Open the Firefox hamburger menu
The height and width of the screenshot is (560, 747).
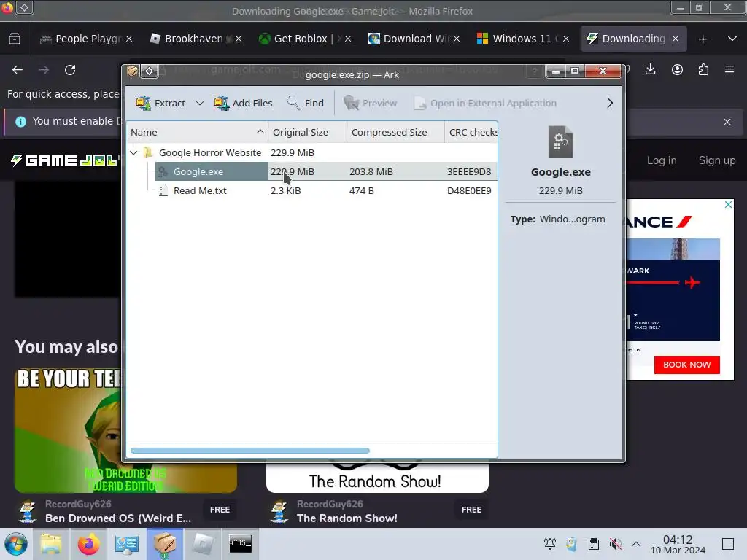729,69
